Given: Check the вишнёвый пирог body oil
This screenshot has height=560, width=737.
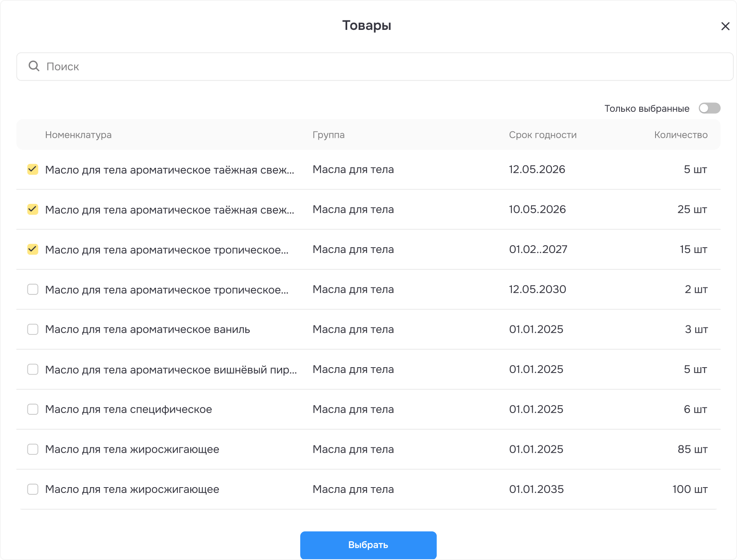Looking at the screenshot, I should 33,369.
